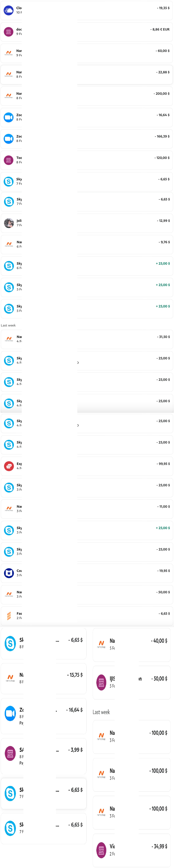
Task: Click the Last week heading above the 31,50 $ row
Action: tap(8, 325)
